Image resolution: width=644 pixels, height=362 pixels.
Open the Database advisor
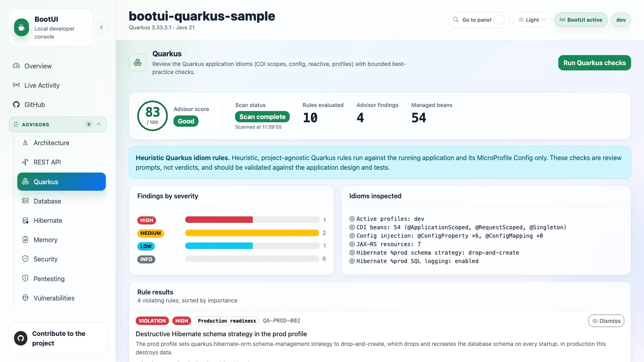pyautogui.click(x=62, y=201)
